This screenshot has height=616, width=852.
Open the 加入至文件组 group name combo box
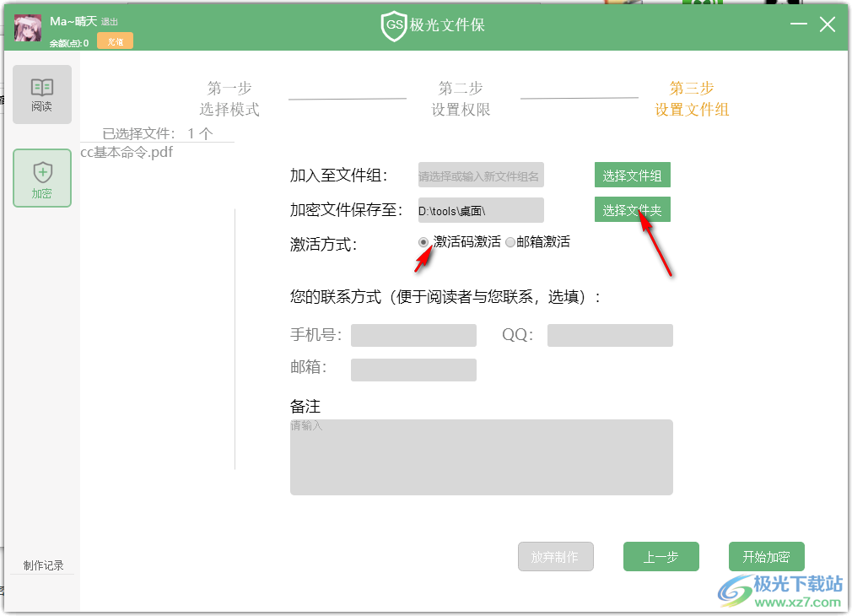[x=481, y=175]
